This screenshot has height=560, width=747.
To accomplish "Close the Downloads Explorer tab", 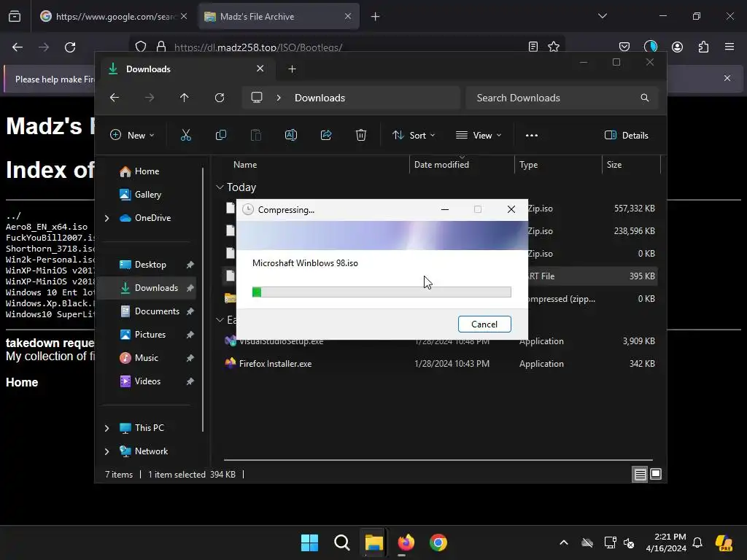I will tap(260, 69).
